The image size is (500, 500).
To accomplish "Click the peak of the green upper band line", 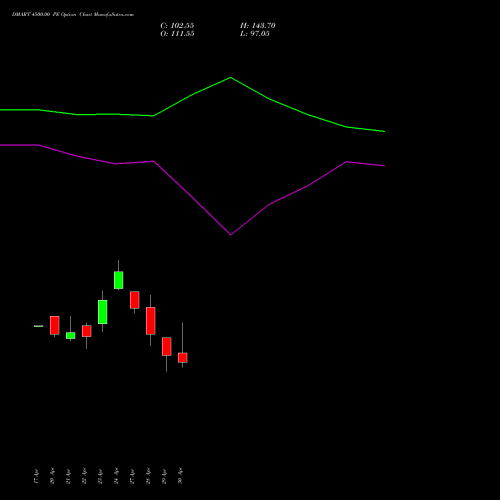I will pyautogui.click(x=231, y=78).
